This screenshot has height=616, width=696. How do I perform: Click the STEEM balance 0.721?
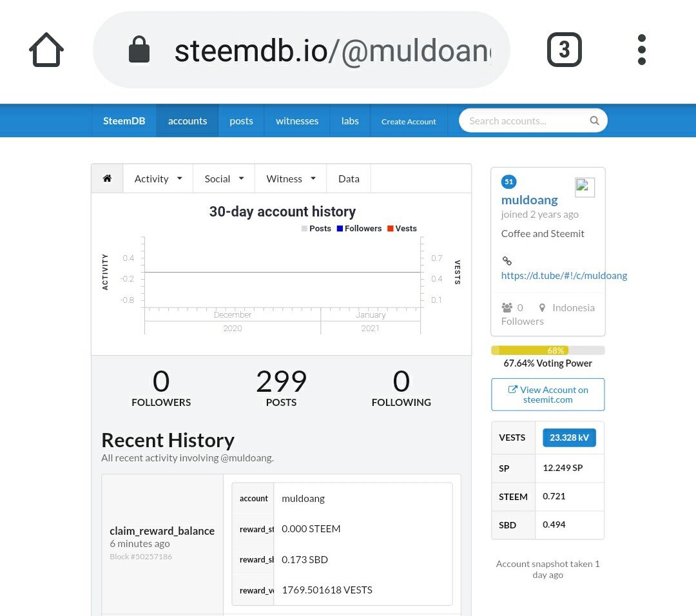tap(554, 496)
